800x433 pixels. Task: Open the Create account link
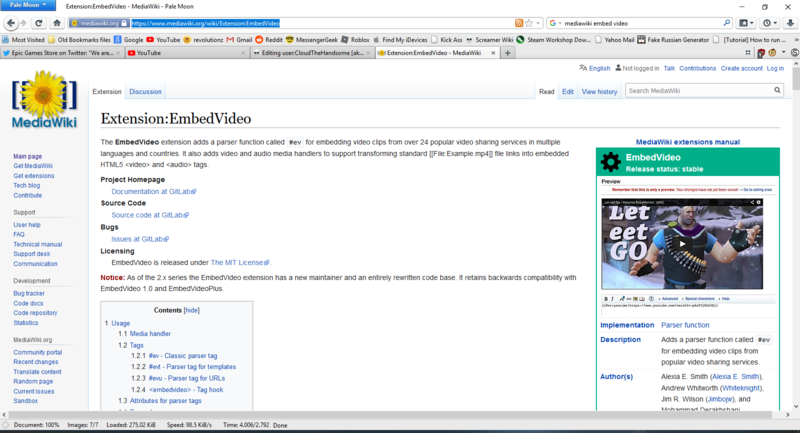741,68
